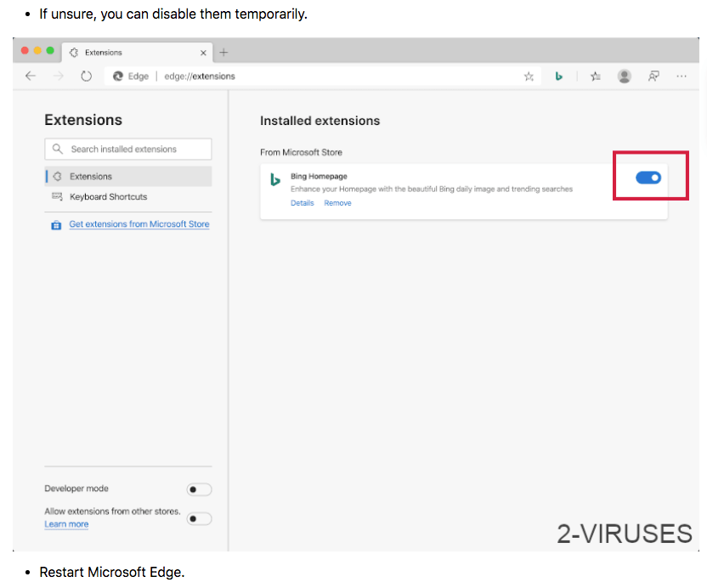Click the Extensions sidebar heading
The height and width of the screenshot is (588, 707).
click(x=83, y=120)
